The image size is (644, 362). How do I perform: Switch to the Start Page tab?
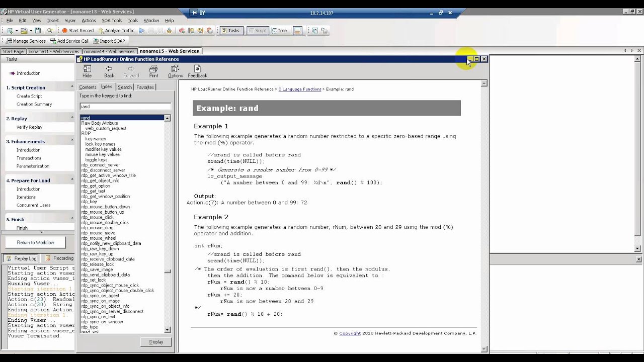13,51
